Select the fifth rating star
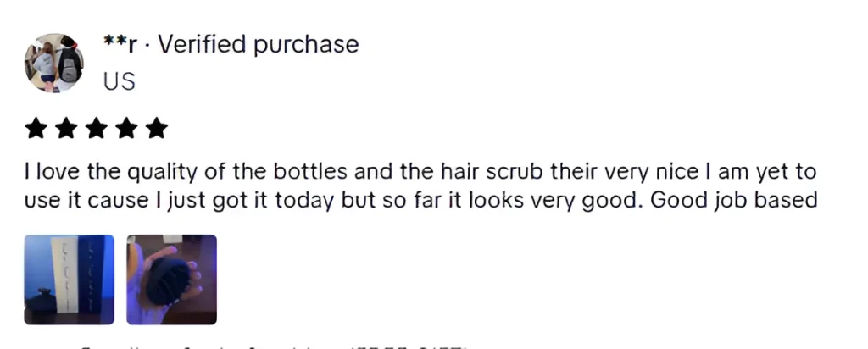The width and height of the screenshot is (868, 349). [156, 129]
